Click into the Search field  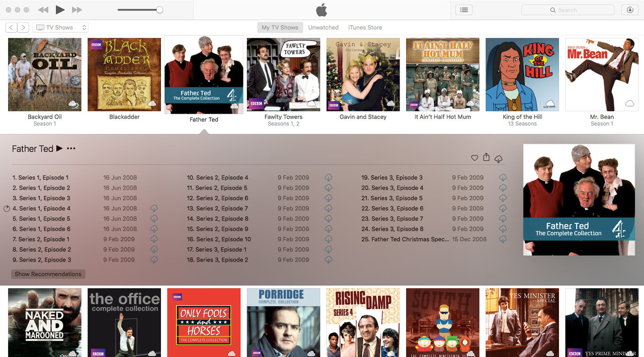coord(568,10)
